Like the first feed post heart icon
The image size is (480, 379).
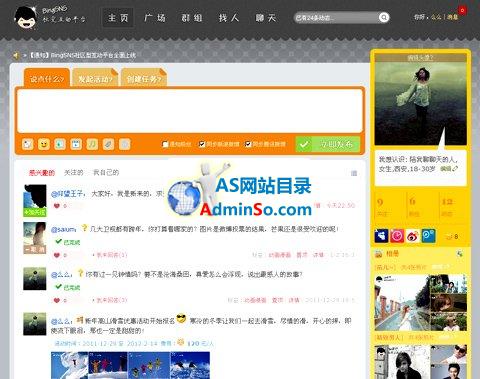[x=57, y=206]
